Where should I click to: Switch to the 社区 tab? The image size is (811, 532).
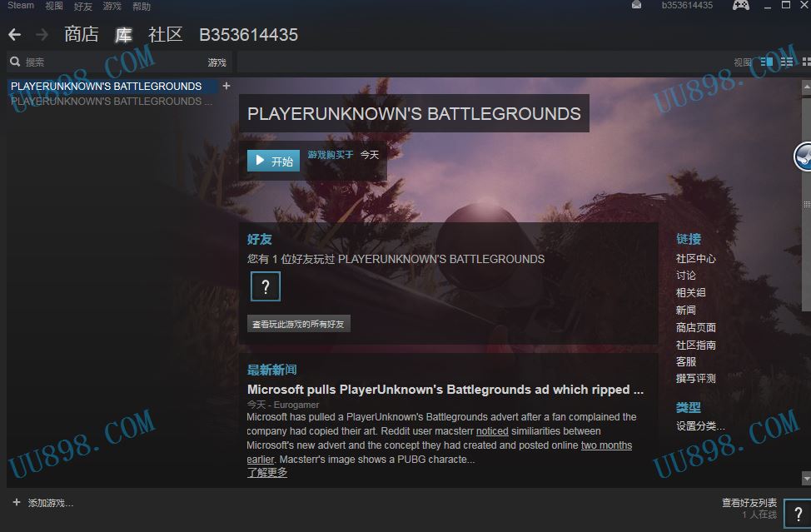[166, 34]
